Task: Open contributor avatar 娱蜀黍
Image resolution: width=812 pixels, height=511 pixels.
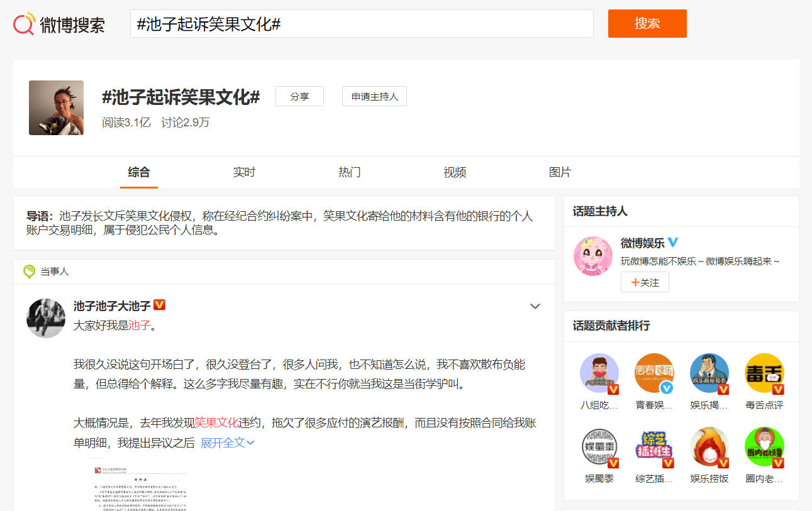Action: pyautogui.click(x=599, y=447)
